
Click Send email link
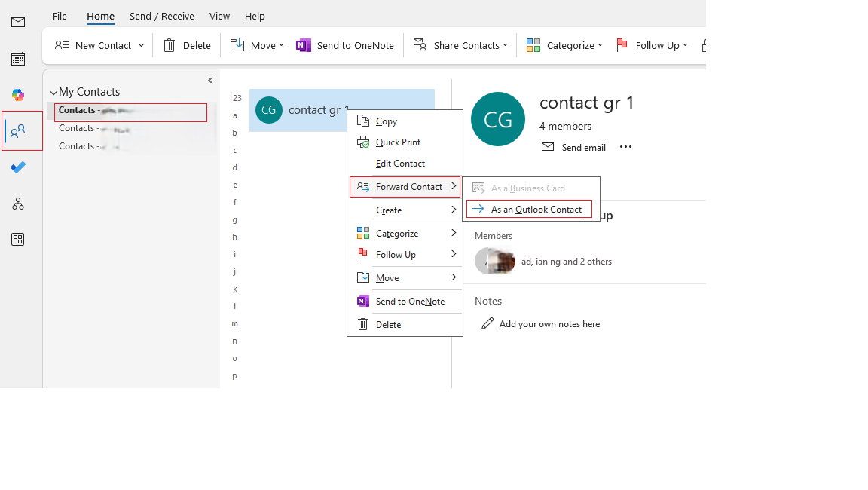pos(573,147)
